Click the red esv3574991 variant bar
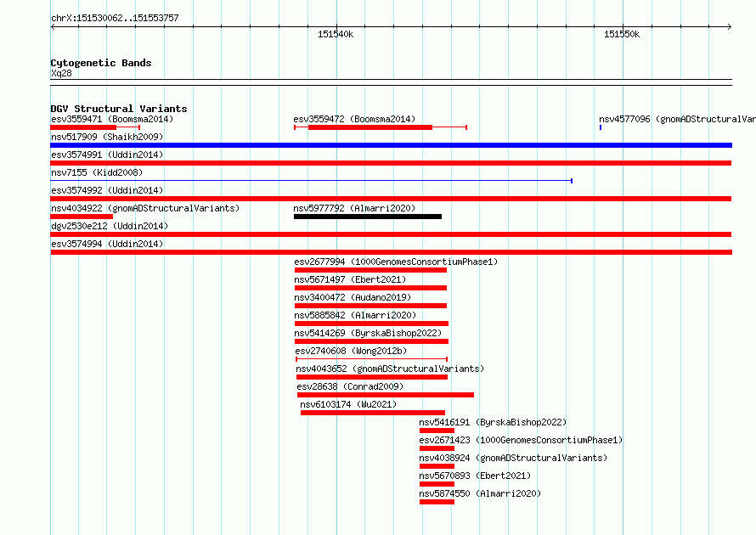The height and width of the screenshot is (535, 756). click(391, 163)
